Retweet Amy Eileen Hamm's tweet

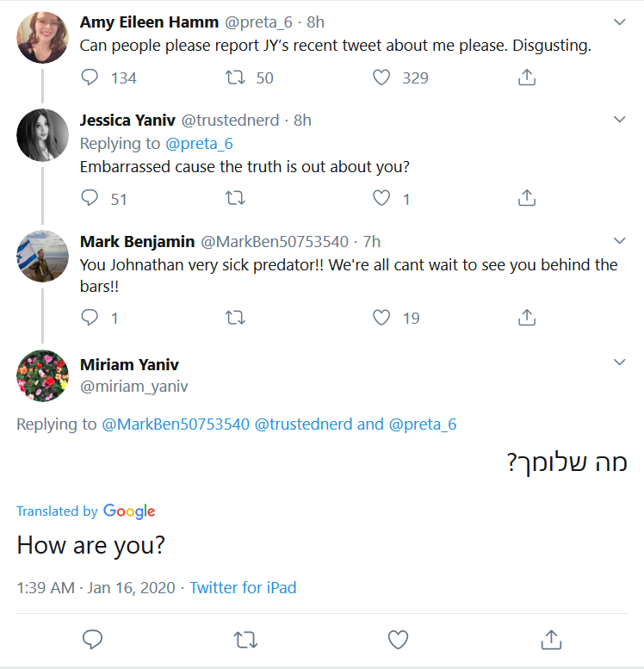(x=235, y=77)
